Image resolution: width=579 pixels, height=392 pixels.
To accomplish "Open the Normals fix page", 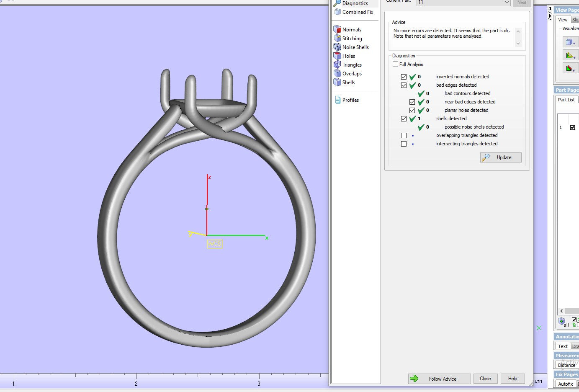I will pyautogui.click(x=351, y=30).
